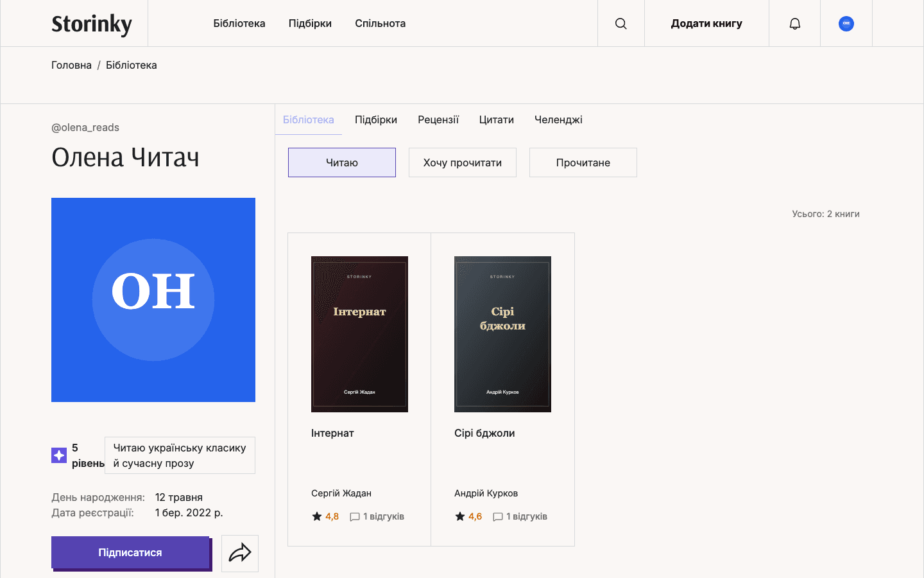
Task: Open the user avatar menu in header
Action: (x=846, y=24)
